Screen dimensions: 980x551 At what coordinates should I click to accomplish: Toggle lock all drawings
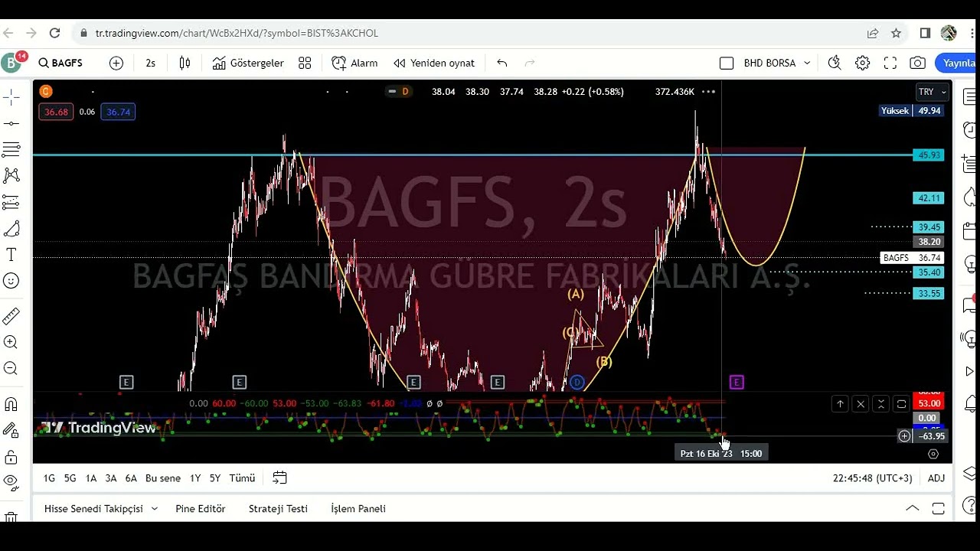tap(11, 457)
